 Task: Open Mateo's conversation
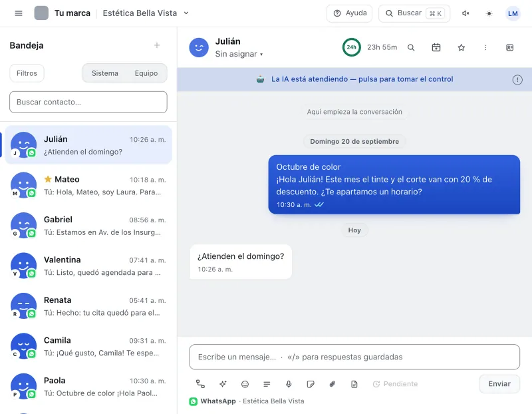(88, 185)
